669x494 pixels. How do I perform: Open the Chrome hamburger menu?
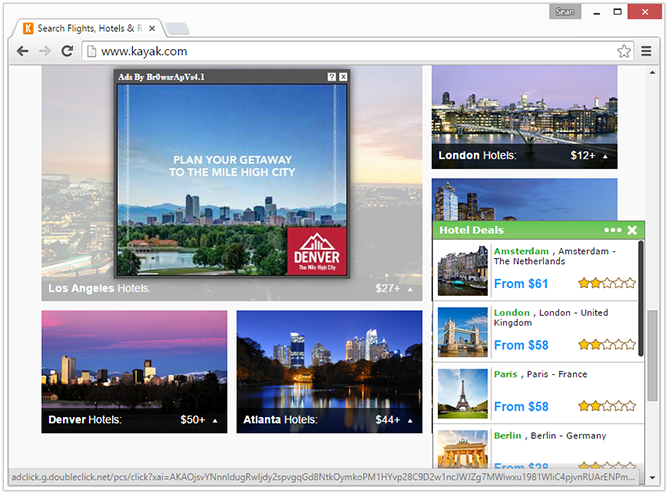tap(647, 51)
